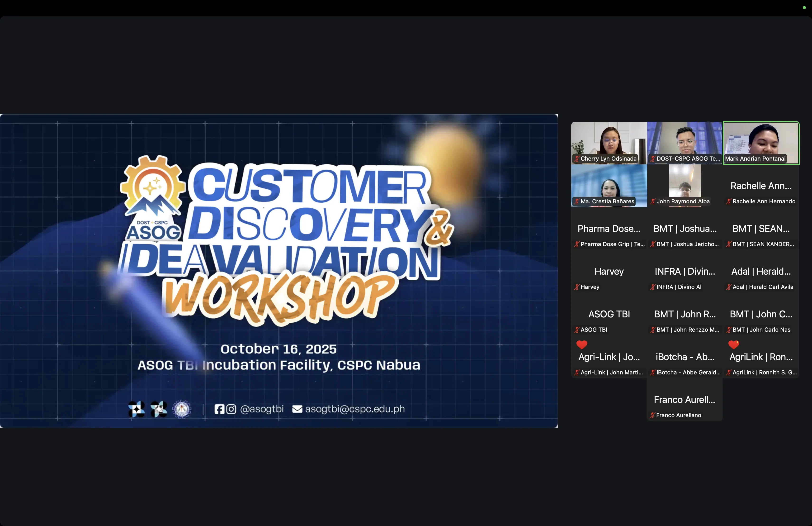Click the muted mic icon for BMT | Joshua Jericho
This screenshot has width=812, height=526.
pos(653,244)
